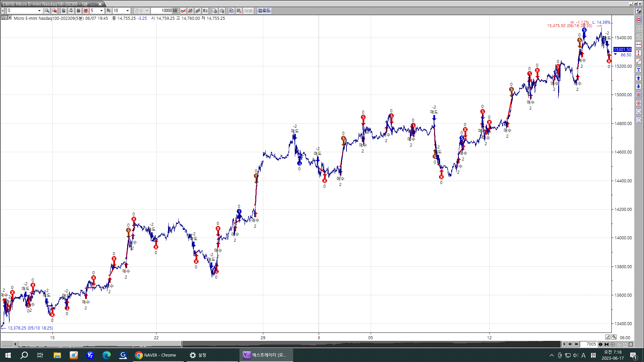
Task: Select the trend line drawing tool
Action: tap(639, 61)
